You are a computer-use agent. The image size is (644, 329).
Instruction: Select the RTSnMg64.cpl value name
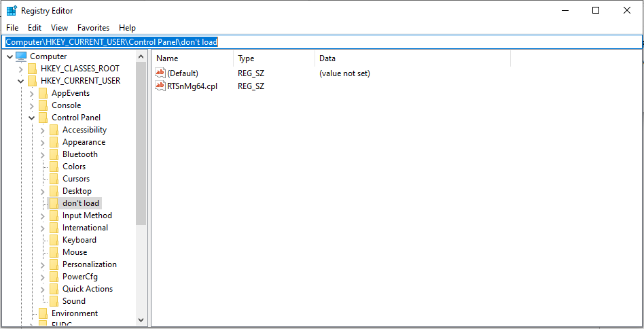point(192,86)
